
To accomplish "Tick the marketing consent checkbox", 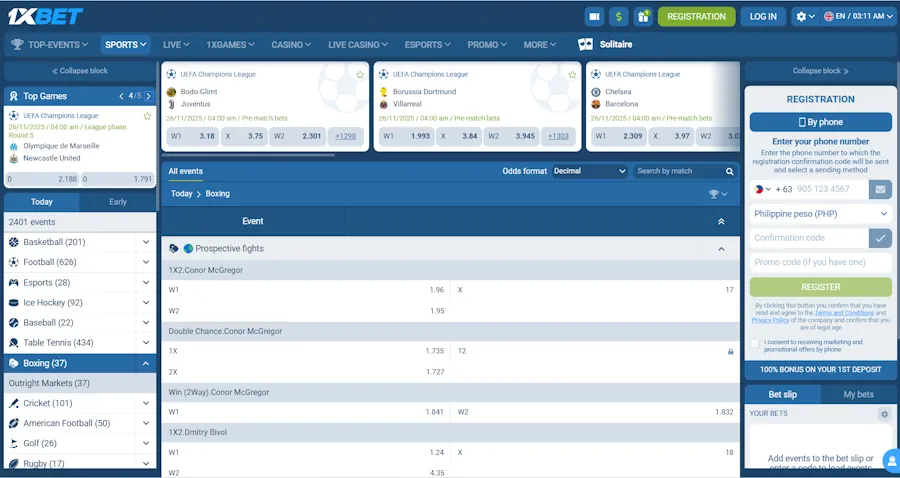I will click(x=755, y=343).
